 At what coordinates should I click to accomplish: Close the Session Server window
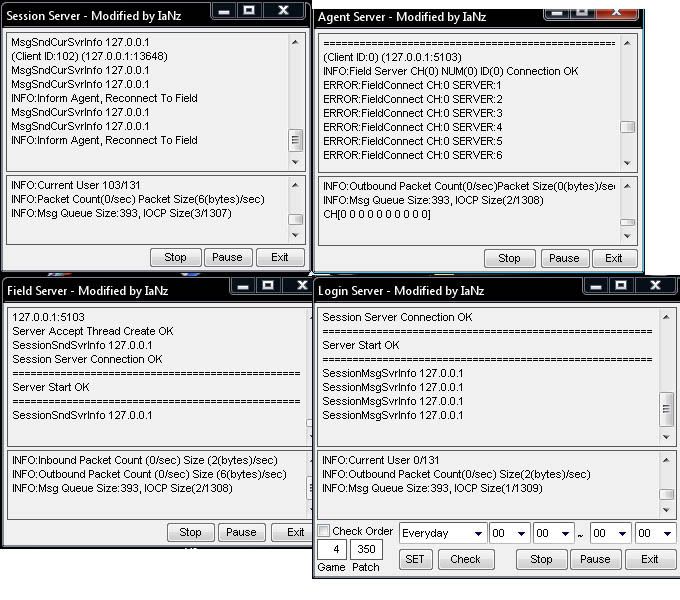click(x=283, y=10)
